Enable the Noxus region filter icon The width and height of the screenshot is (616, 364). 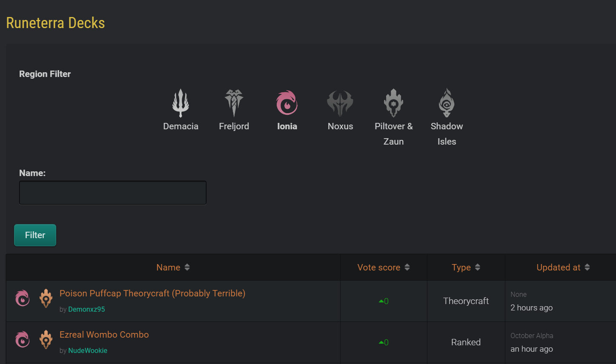[x=340, y=103]
